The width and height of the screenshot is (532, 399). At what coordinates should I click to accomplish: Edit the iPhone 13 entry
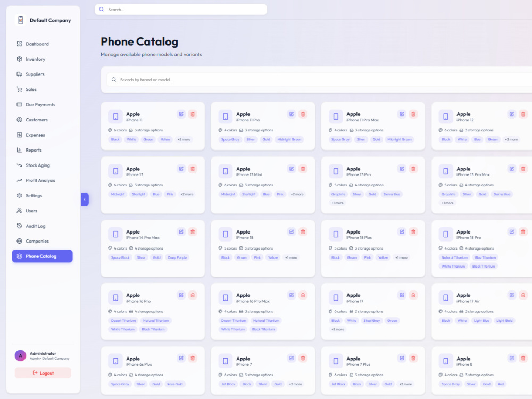[181, 169]
